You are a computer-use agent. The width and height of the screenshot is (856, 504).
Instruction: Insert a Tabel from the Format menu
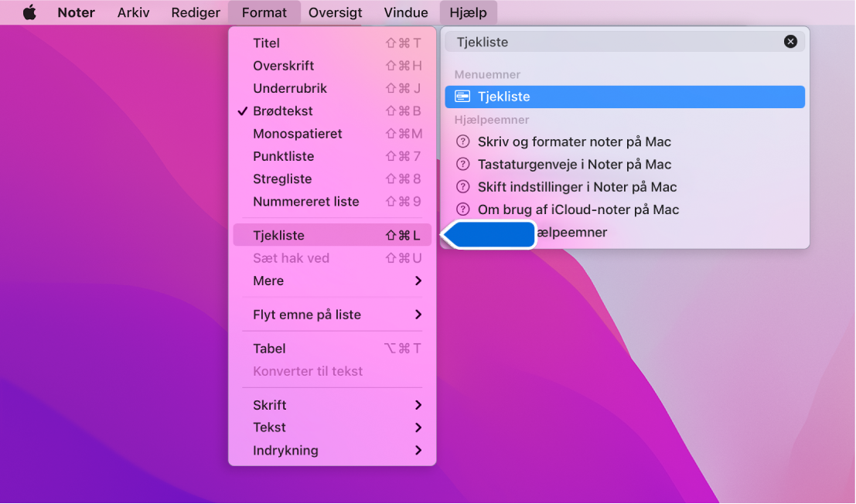click(x=268, y=348)
